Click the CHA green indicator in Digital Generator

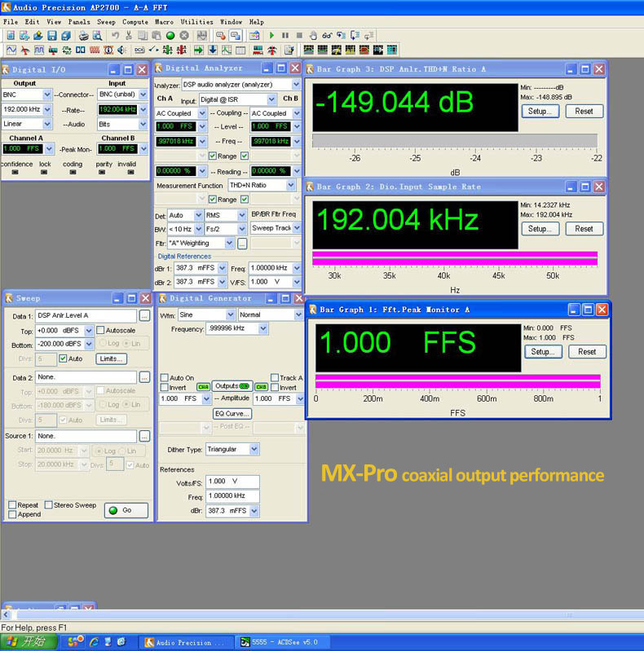203,387
